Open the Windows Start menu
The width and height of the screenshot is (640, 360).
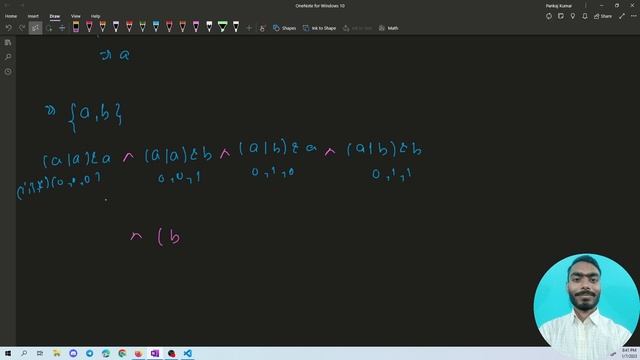point(8,353)
